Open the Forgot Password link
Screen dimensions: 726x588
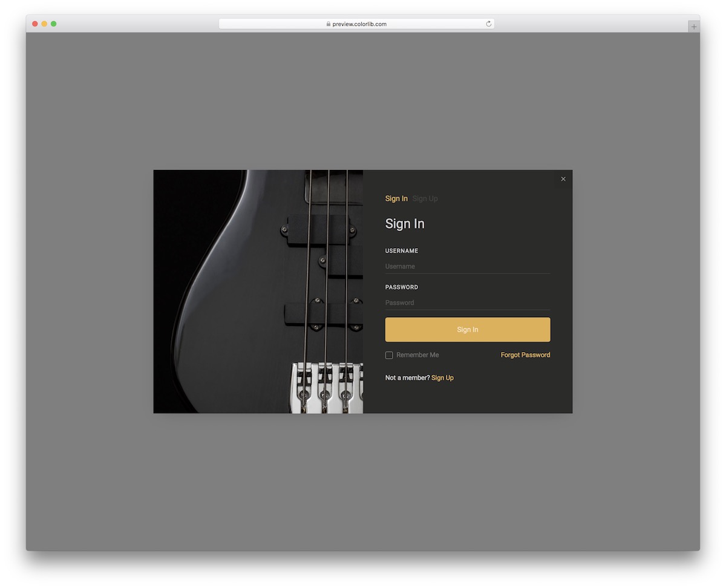pyautogui.click(x=525, y=355)
